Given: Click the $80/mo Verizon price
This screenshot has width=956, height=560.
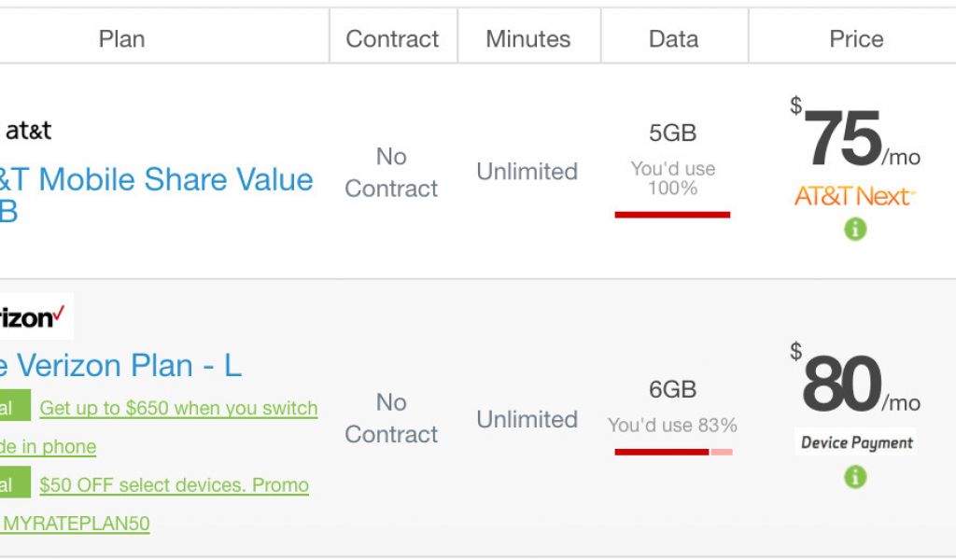Looking at the screenshot, I should pos(843,385).
